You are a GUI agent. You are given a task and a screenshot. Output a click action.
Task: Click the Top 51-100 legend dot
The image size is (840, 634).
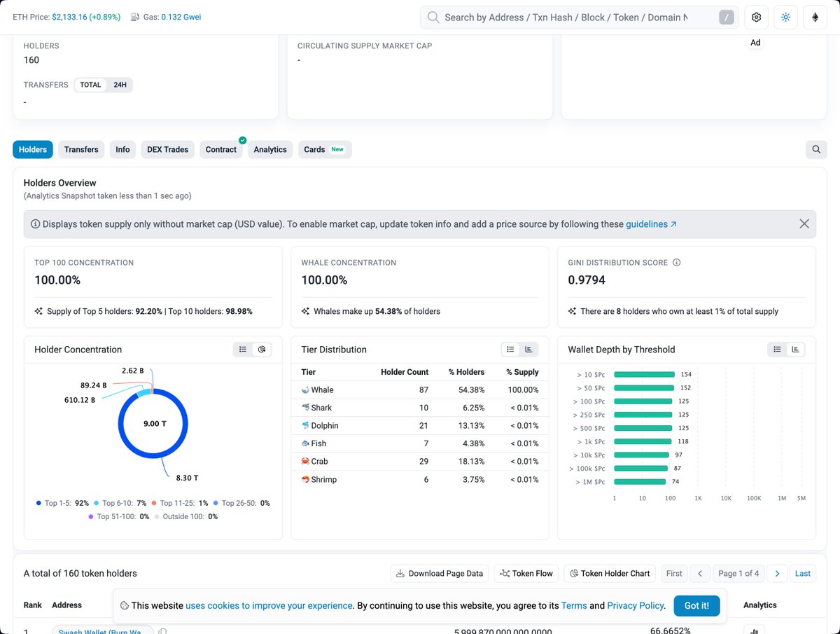[91, 516]
